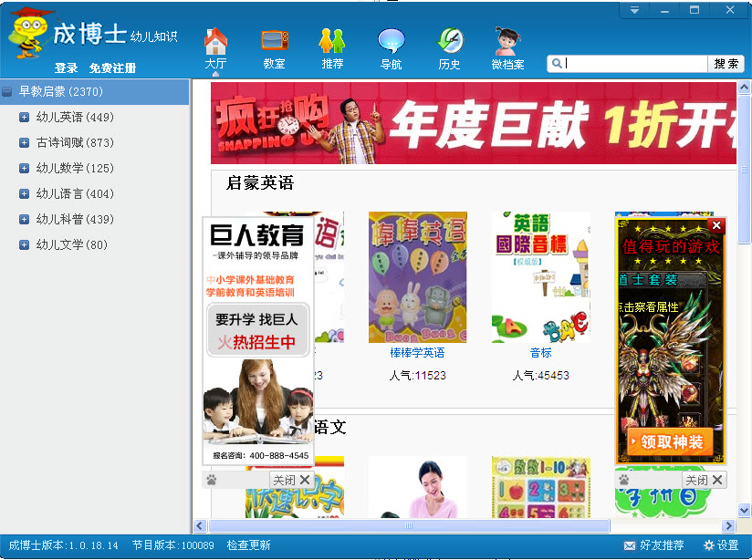752x560 pixels.
Task: Click the search input field
Action: 627,64
